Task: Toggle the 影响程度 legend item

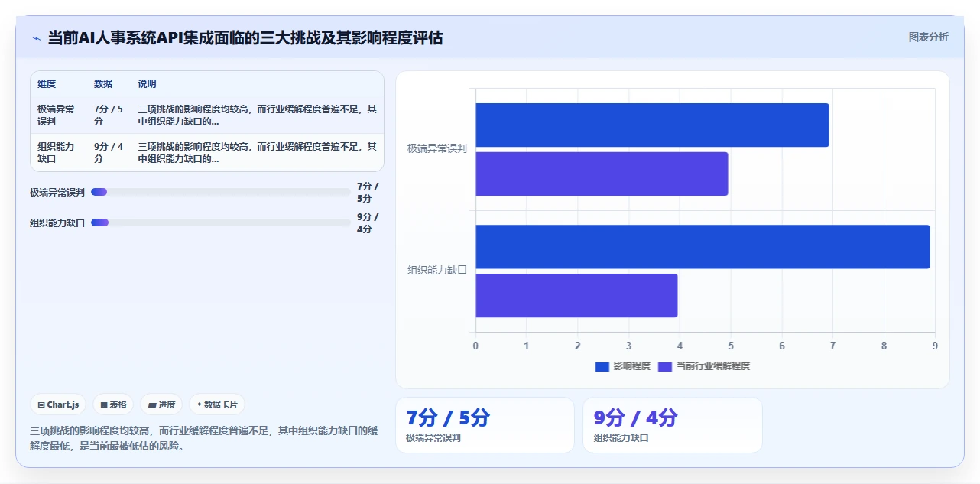Action: [623, 366]
